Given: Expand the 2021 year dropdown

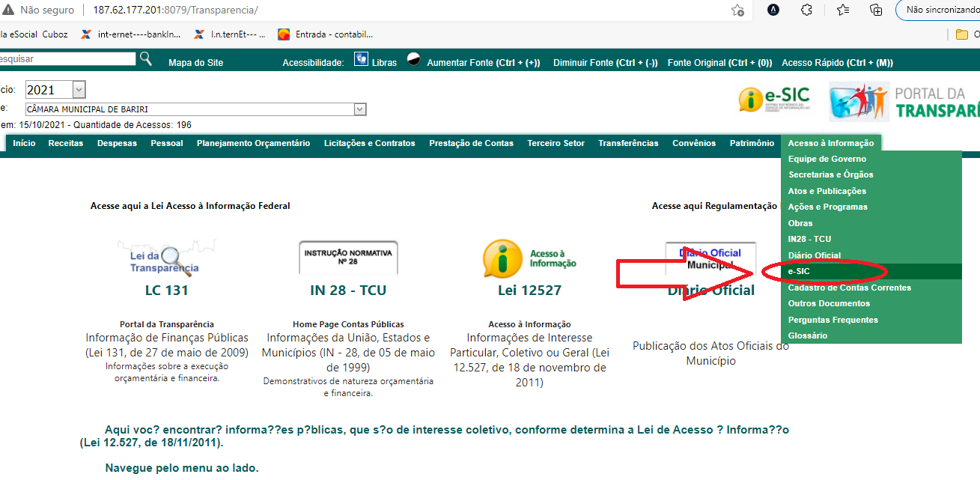Looking at the screenshot, I should (x=79, y=90).
